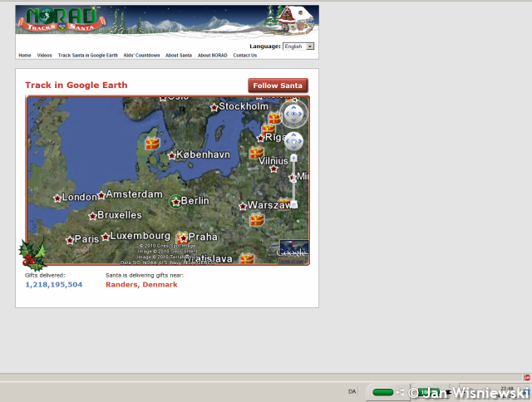Open the Home page link
Image resolution: width=532 pixels, height=402 pixels.
tap(25, 56)
